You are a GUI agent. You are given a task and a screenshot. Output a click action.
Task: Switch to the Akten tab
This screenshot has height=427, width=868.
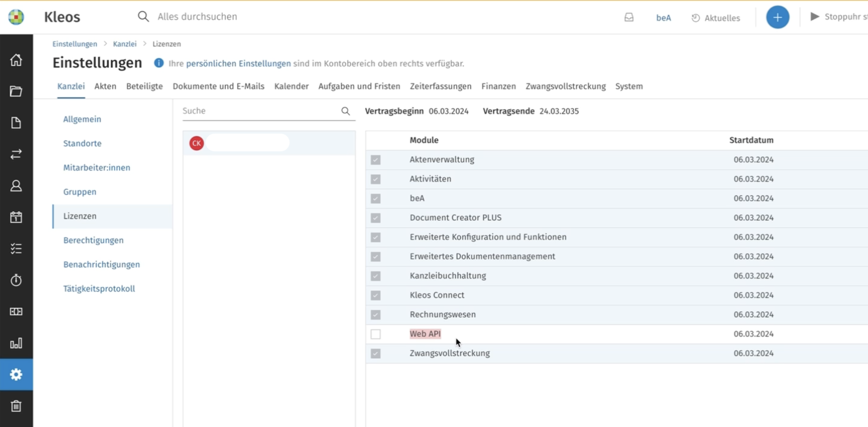pos(105,86)
